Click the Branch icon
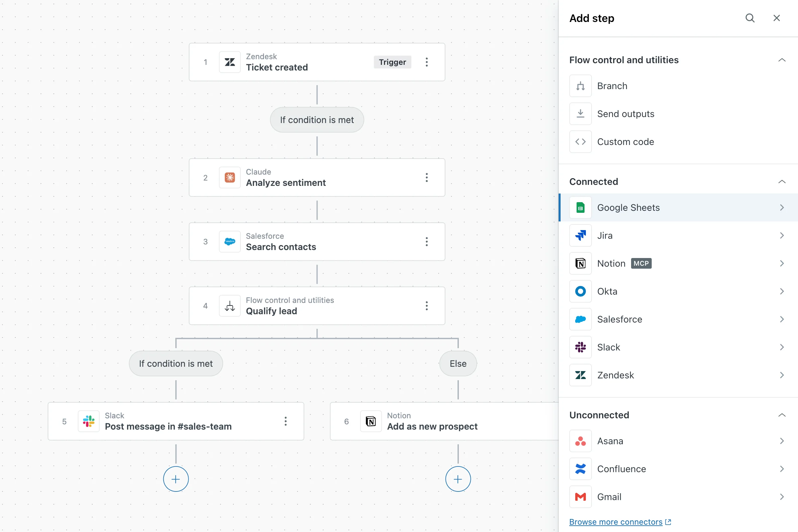 581,86
